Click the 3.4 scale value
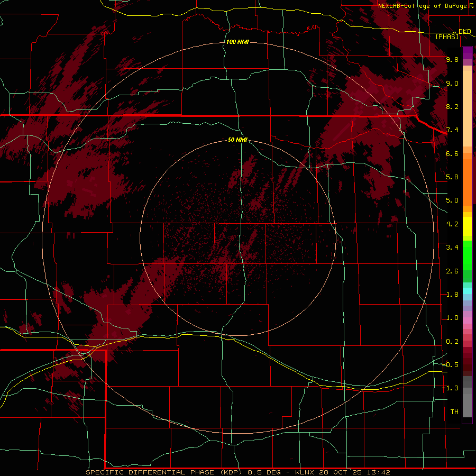 pyautogui.click(x=452, y=248)
